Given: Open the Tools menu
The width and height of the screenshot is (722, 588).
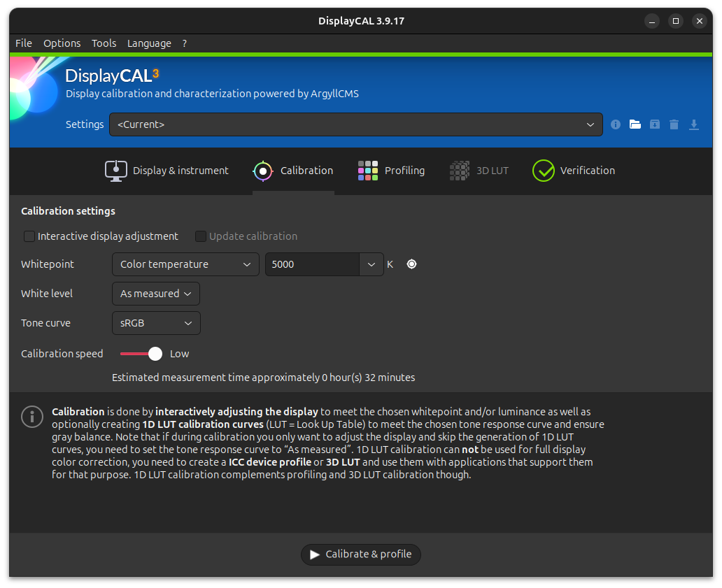Looking at the screenshot, I should tap(104, 43).
